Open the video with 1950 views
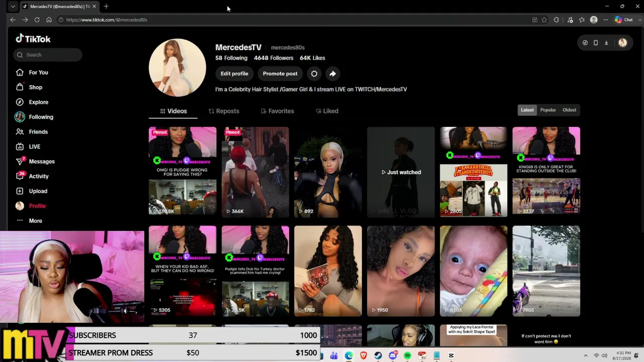The width and height of the screenshot is (644, 362). [x=400, y=271]
